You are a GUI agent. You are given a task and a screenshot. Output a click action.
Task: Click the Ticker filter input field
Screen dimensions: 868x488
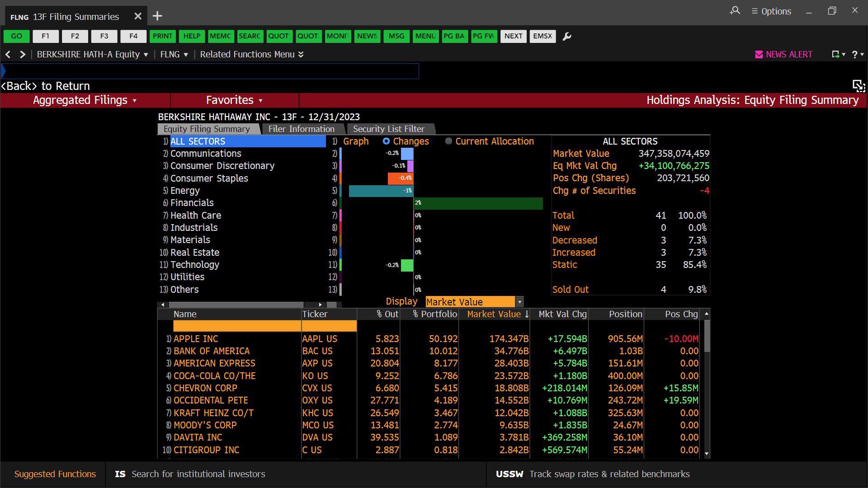[x=329, y=326]
